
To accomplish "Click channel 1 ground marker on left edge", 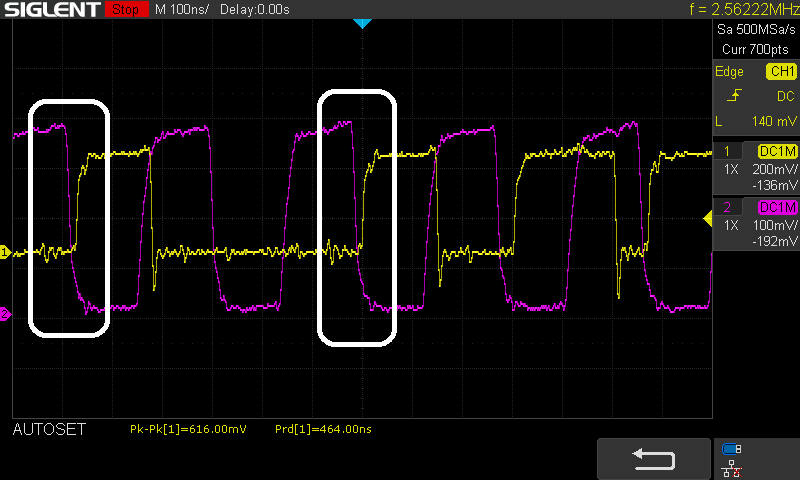I will coord(4,253).
